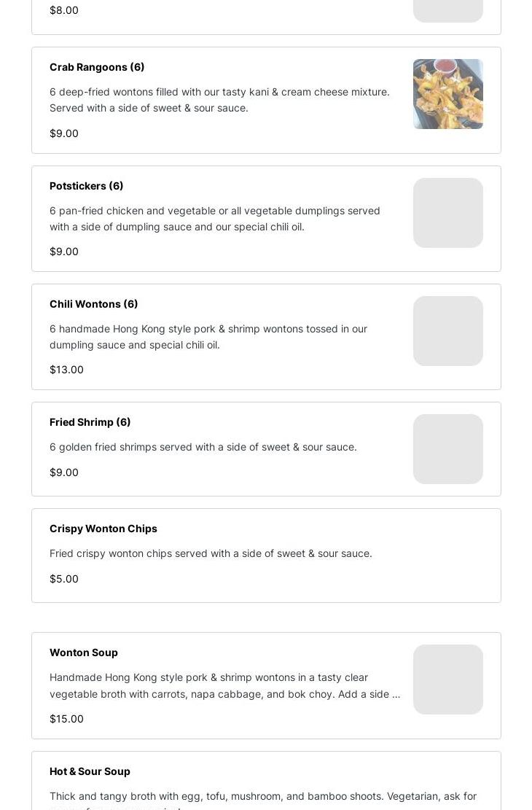This screenshot has width=532, height=810.
Task: Select the Wonton Soup item title
Action: pyautogui.click(x=83, y=653)
